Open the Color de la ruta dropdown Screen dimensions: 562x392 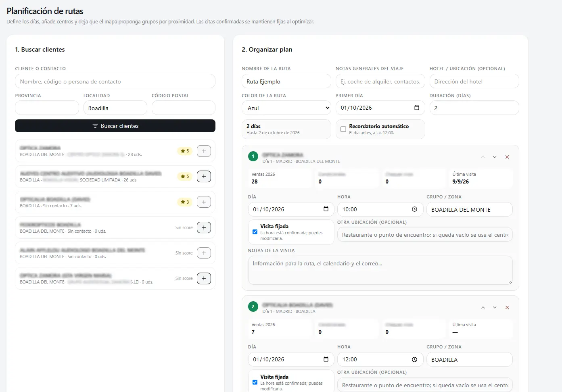coord(286,108)
